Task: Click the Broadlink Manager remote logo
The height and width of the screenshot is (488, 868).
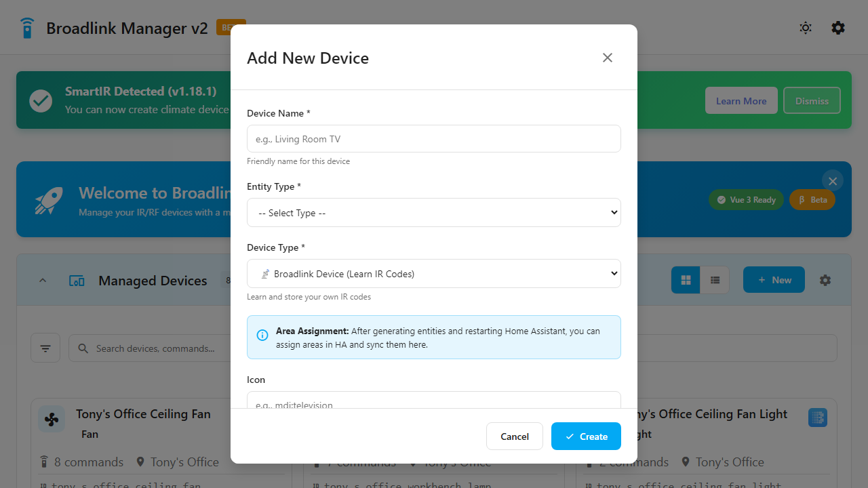Action: click(x=27, y=28)
